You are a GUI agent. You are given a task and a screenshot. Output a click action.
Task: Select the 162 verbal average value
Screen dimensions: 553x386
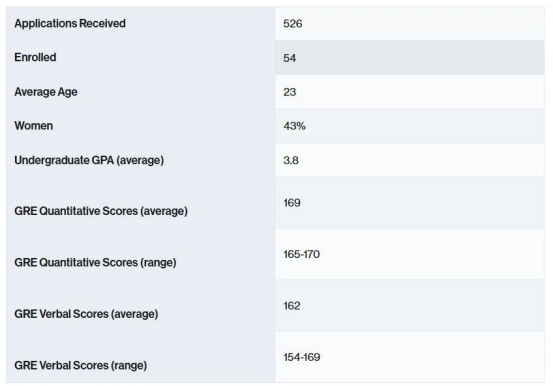coord(292,306)
